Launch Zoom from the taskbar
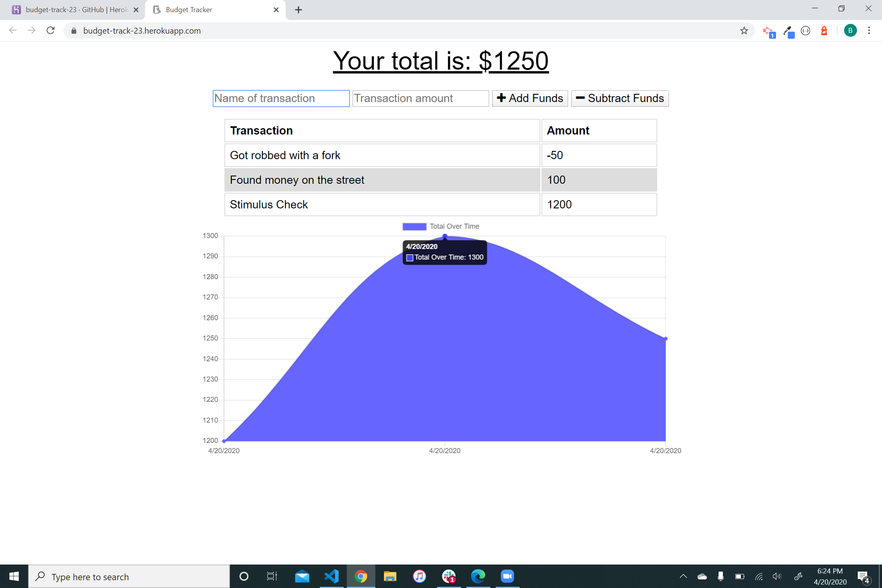 [x=507, y=576]
